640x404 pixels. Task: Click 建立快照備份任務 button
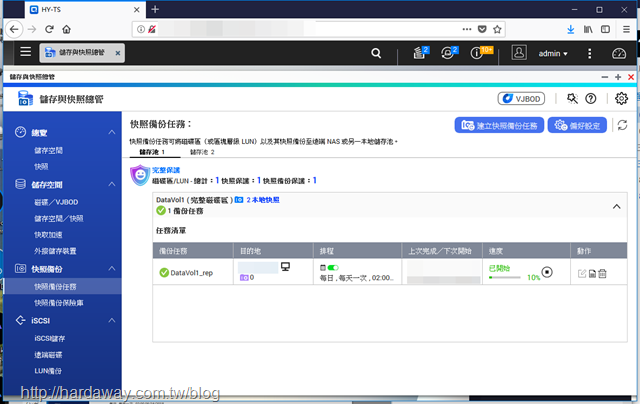(499, 125)
